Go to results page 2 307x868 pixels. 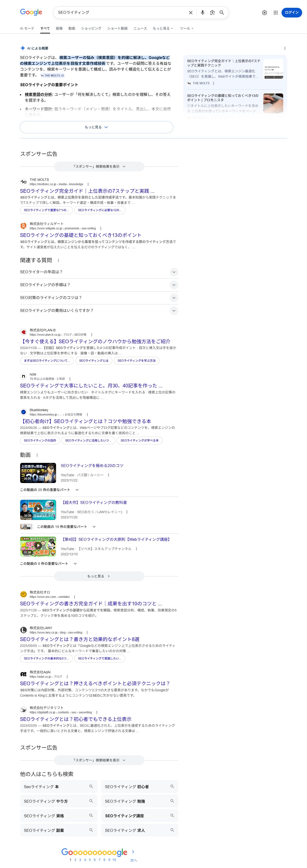pos(75,860)
